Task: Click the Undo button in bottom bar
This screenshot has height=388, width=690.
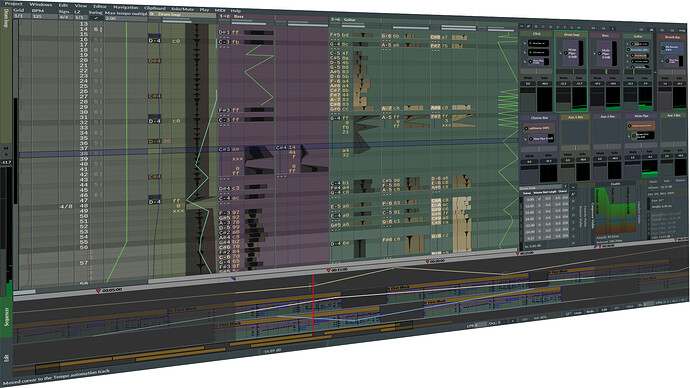Action: [x=578, y=313]
